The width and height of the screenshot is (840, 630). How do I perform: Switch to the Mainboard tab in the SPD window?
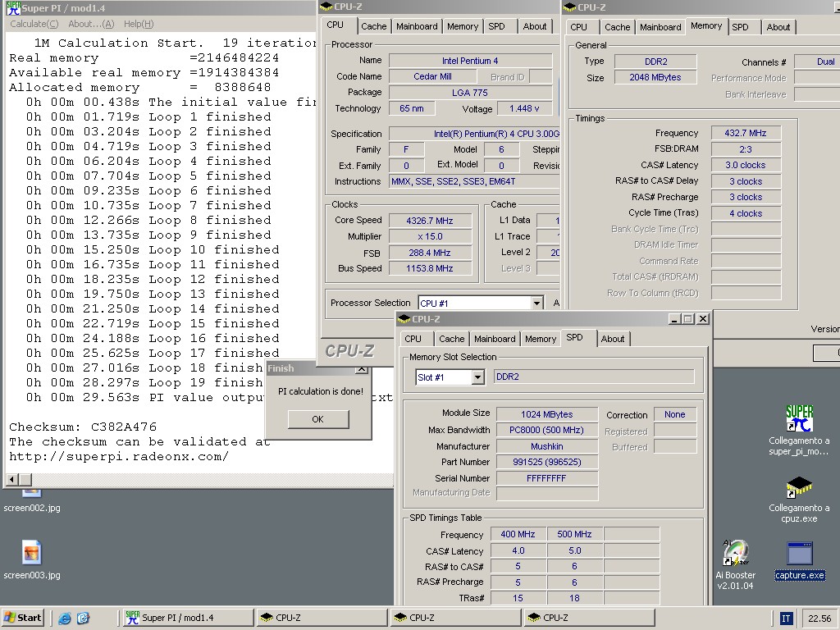tap(495, 339)
